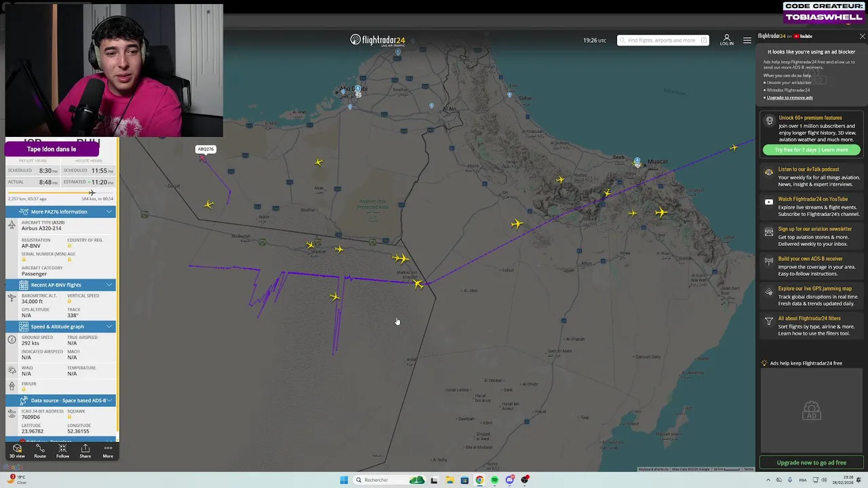Open Build your own ADS-B receiver

(x=812, y=266)
